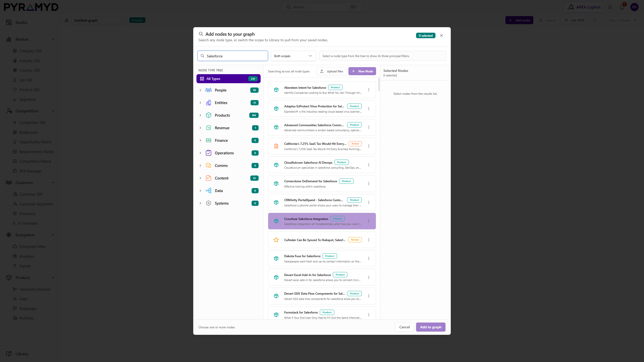This screenshot has width=644, height=362.
Task: Click Add to graph button
Action: click(x=431, y=327)
